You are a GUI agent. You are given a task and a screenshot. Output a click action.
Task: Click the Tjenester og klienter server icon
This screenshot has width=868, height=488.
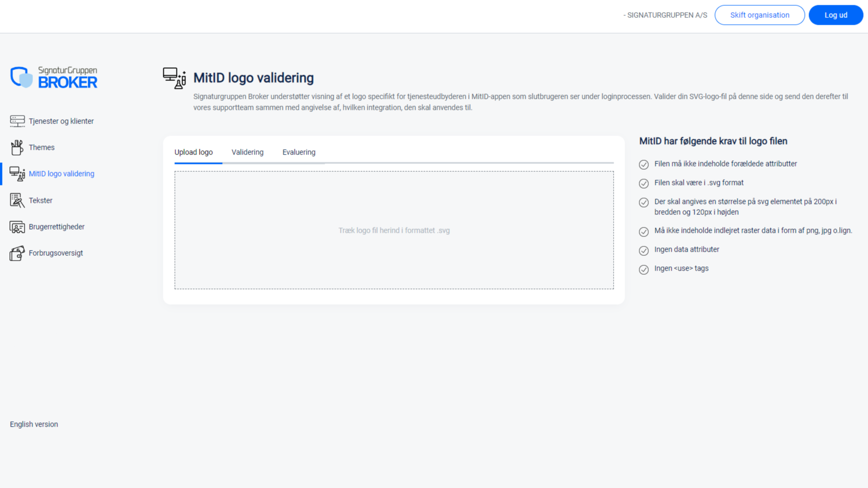coord(17,121)
